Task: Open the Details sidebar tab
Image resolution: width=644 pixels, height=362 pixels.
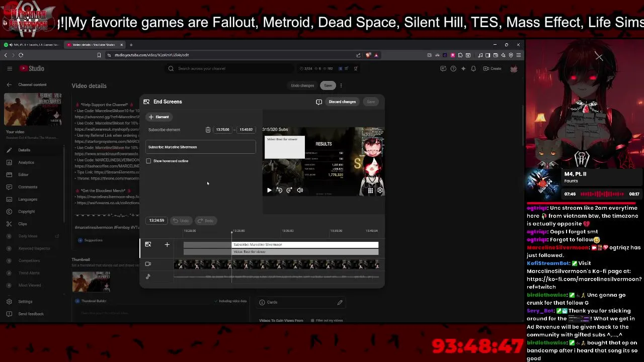Action: [32, 150]
